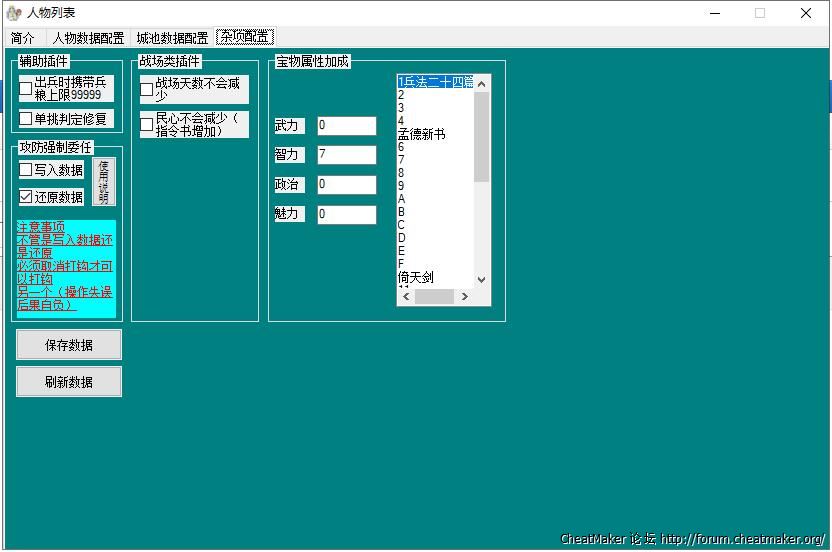Click the list's scroll right arrow
Viewport: 832px width, 552px height.
pyautogui.click(x=464, y=297)
